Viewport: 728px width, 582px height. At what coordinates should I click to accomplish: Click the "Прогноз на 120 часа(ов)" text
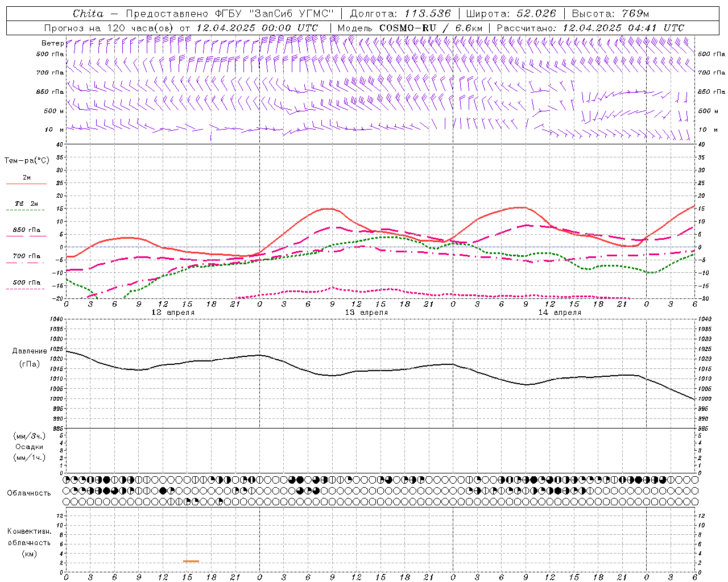pyautogui.click(x=109, y=28)
